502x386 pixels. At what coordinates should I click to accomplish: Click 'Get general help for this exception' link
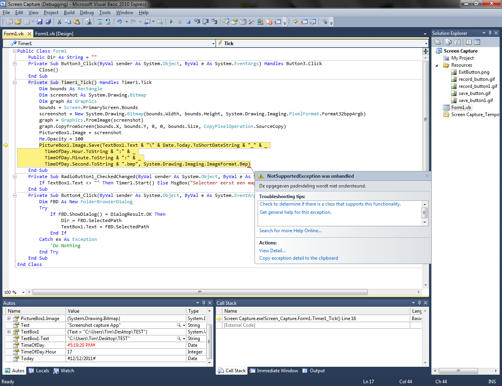295,212
